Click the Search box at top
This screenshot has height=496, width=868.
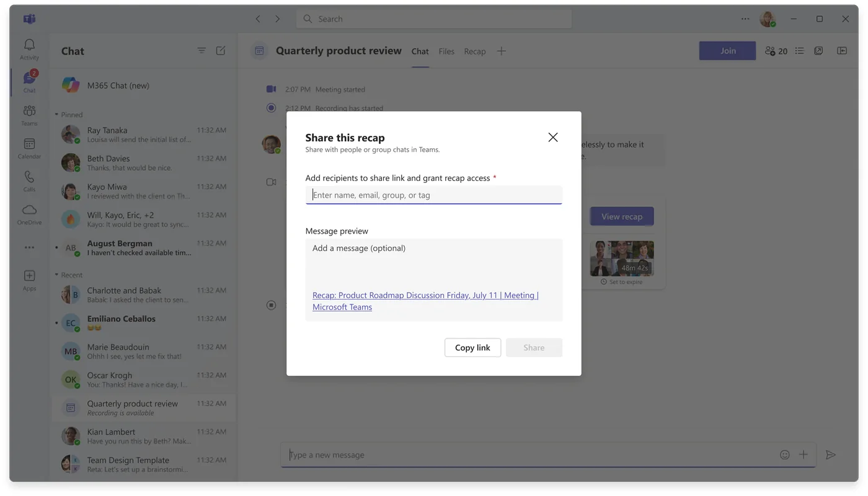[x=434, y=19]
